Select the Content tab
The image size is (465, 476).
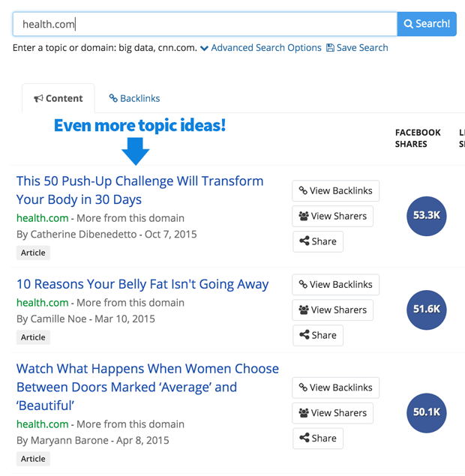pos(58,98)
